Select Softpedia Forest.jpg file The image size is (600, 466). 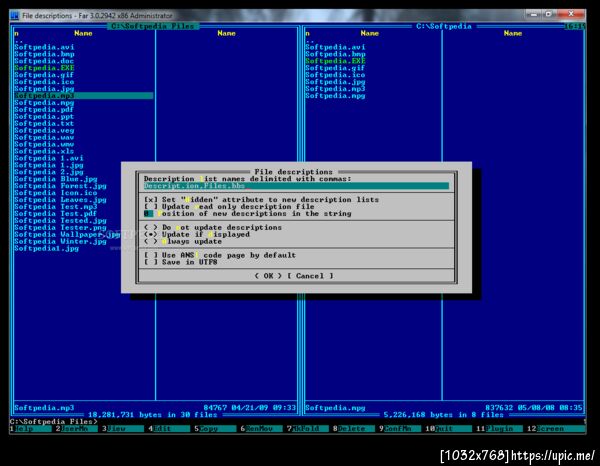[60, 186]
